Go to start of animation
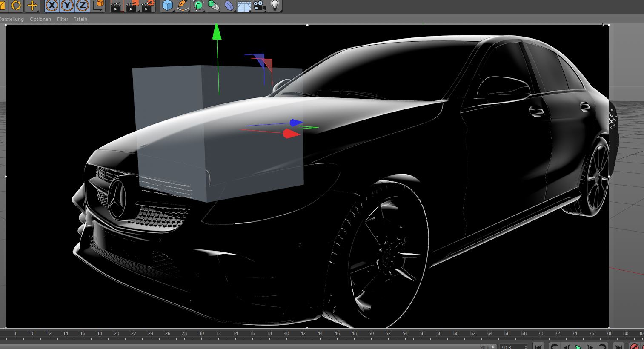 pyautogui.click(x=538, y=346)
